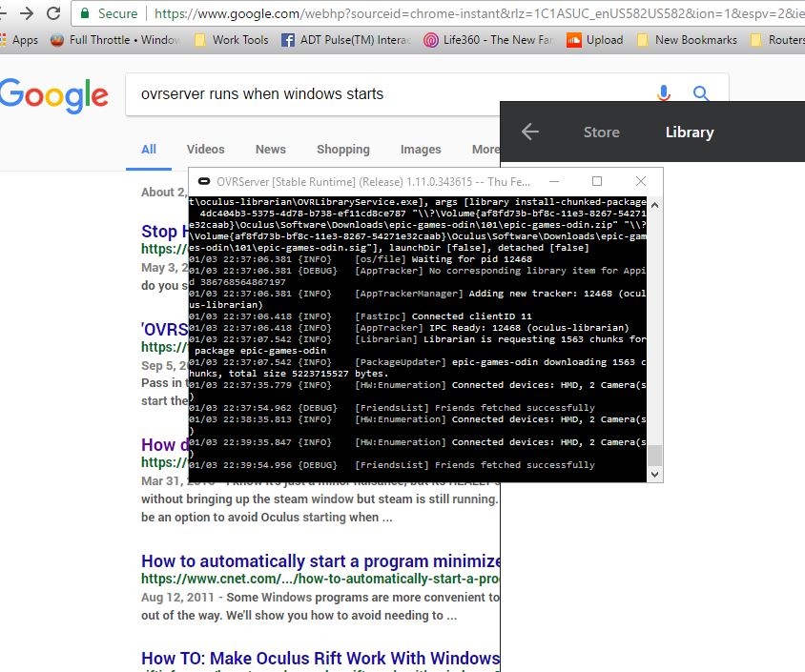Go back with the Oculus arrow

(529, 132)
